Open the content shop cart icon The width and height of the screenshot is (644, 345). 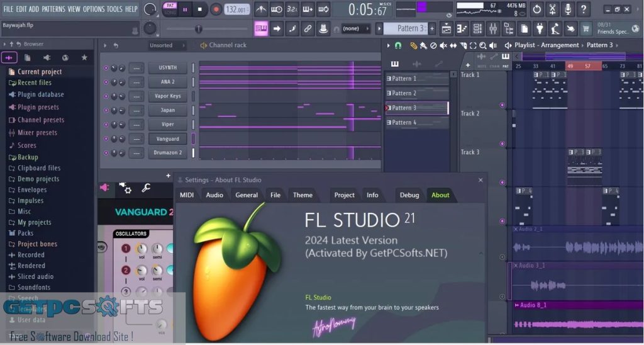click(x=586, y=28)
